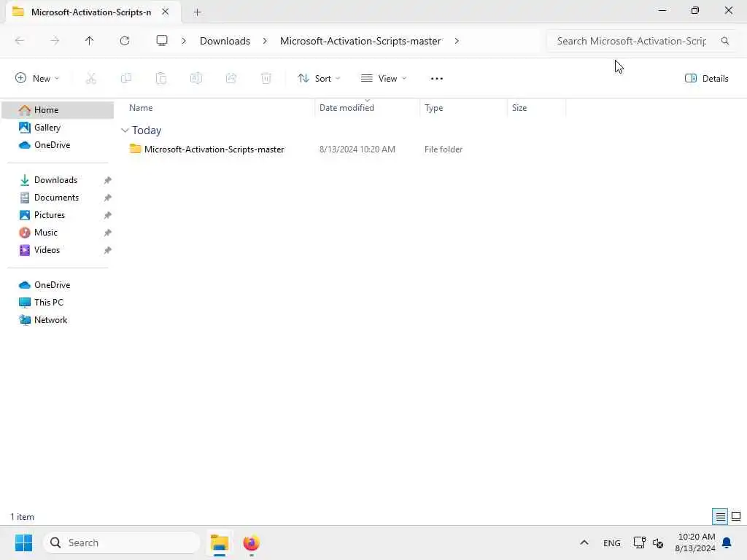Select This PC in navigation pane
This screenshot has width=747, height=560.
click(49, 303)
